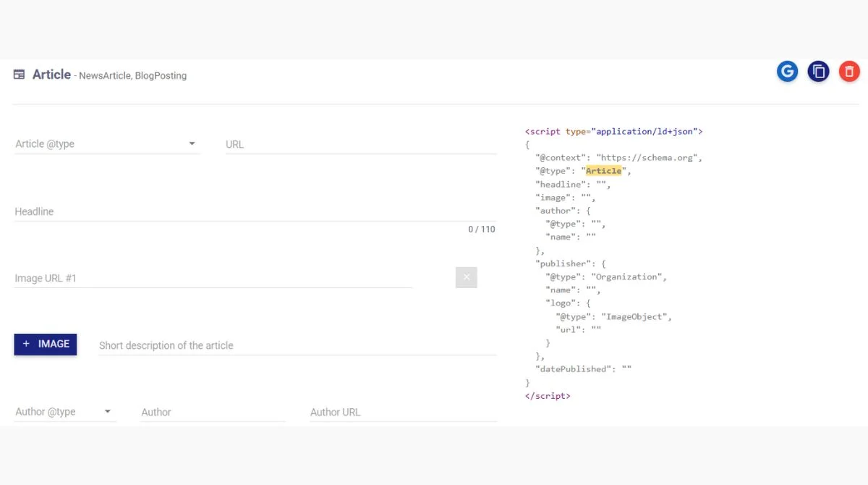Open the Article @type dropdown
868x485 pixels.
click(x=107, y=144)
